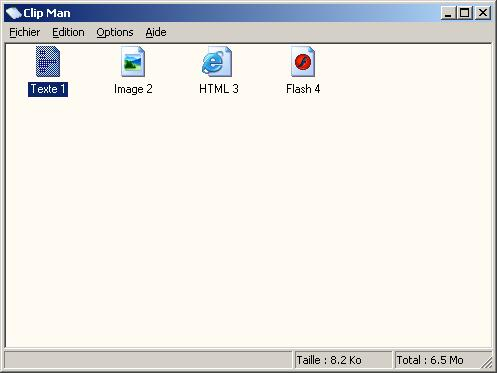Screen dimensions: 497x373
Task: Select the Image 2 clip icon
Action: tap(133, 61)
